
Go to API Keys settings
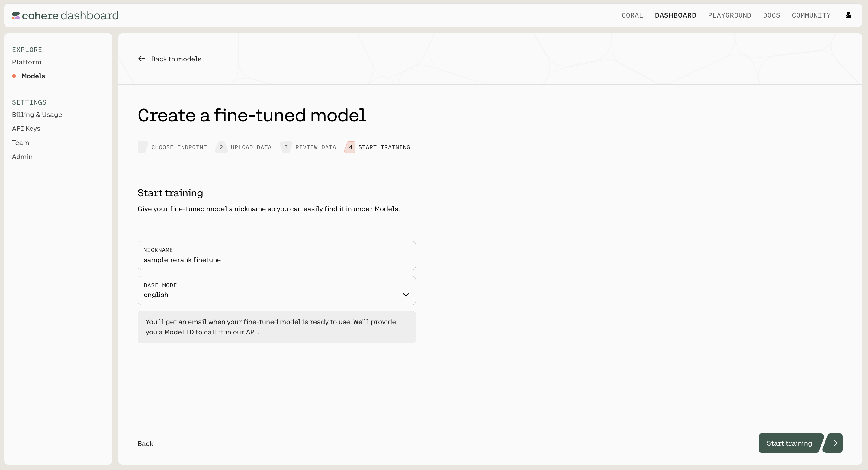click(26, 128)
